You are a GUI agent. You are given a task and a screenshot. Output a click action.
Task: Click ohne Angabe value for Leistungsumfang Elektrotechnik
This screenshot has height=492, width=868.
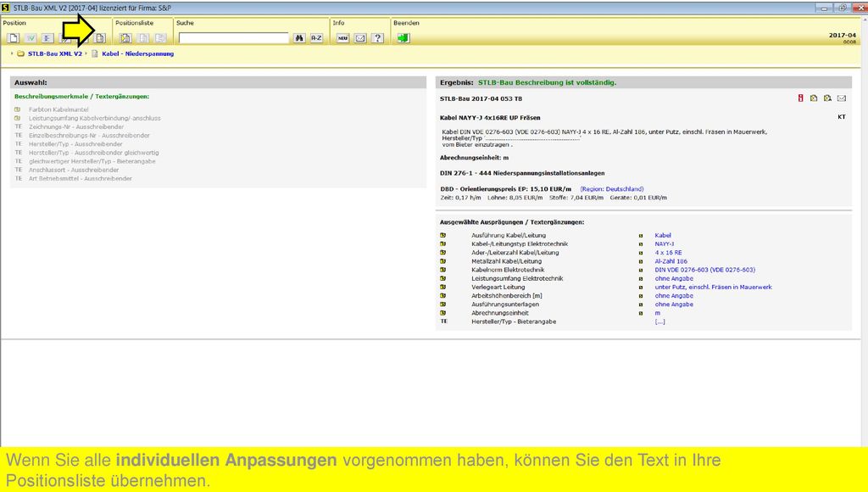tap(674, 278)
